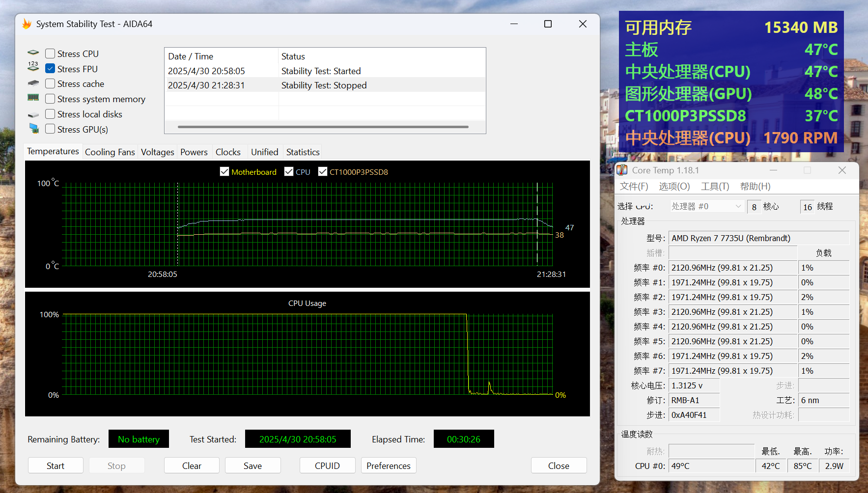Click the 最高 85°C temperature value
This screenshot has width=868, height=493.
click(x=803, y=466)
